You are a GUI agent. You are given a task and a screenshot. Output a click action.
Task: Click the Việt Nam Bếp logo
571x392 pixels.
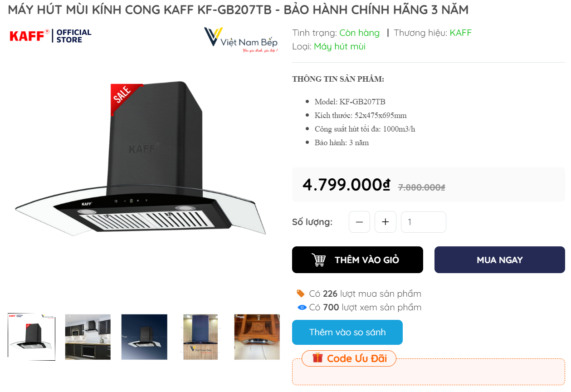click(x=240, y=40)
